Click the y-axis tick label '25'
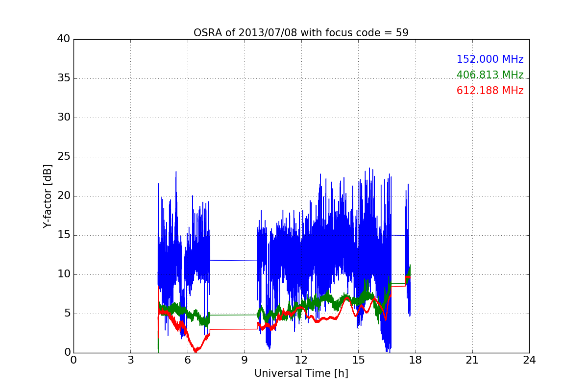The width and height of the screenshot is (588, 392). (64, 157)
